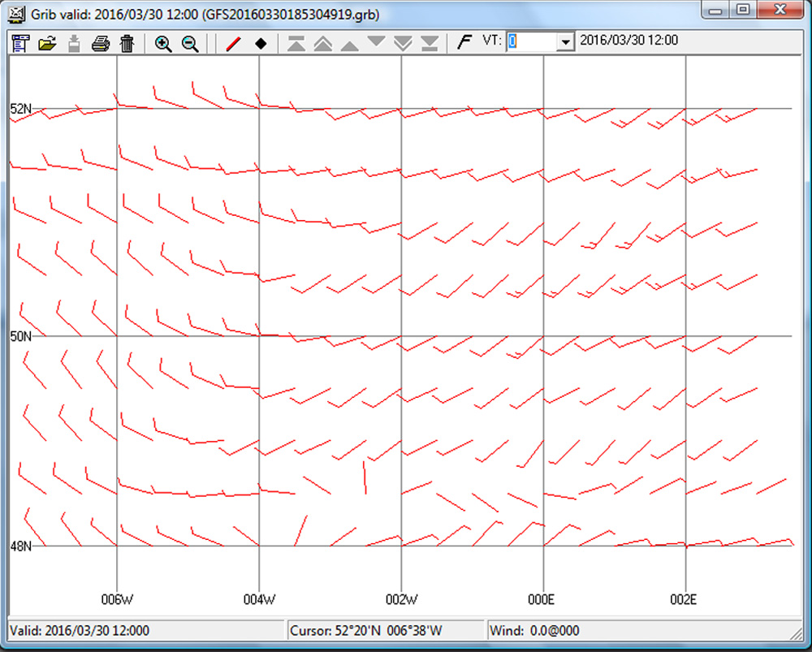Select the black diamond marker tool
Screen dimensions: 812x652
(x=260, y=43)
